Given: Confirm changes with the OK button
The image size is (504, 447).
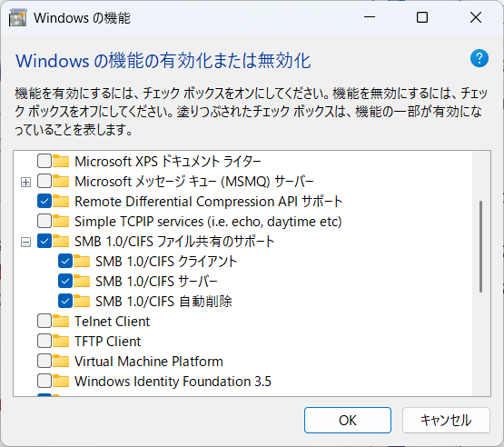Looking at the screenshot, I should pos(348,420).
